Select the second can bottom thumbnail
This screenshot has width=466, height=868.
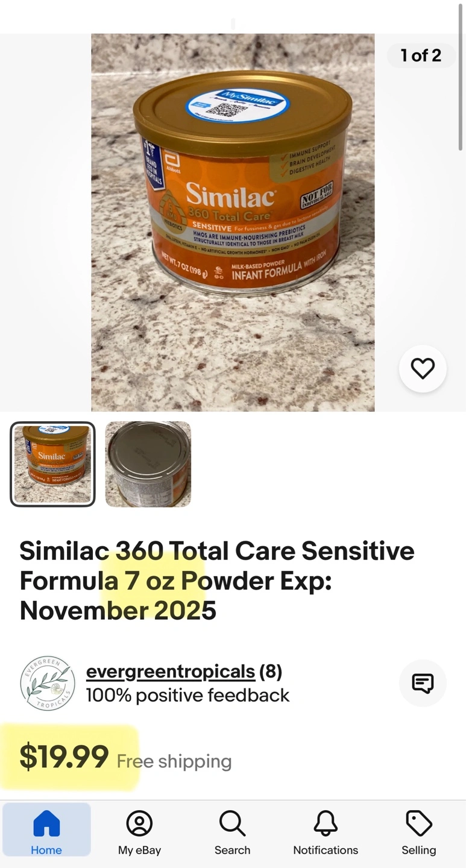(x=148, y=464)
